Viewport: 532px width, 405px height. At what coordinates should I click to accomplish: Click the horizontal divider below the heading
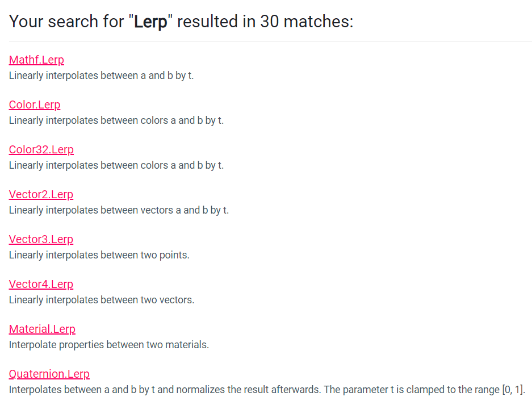coord(270,41)
